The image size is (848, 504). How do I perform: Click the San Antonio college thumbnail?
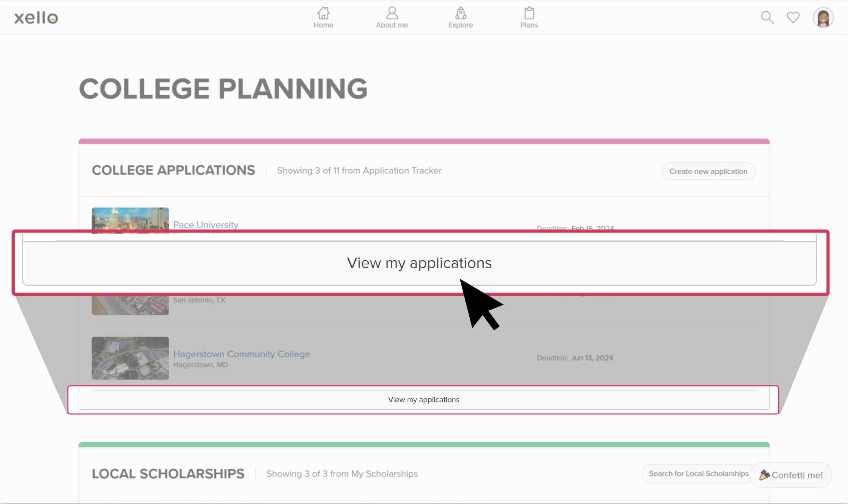(x=130, y=305)
